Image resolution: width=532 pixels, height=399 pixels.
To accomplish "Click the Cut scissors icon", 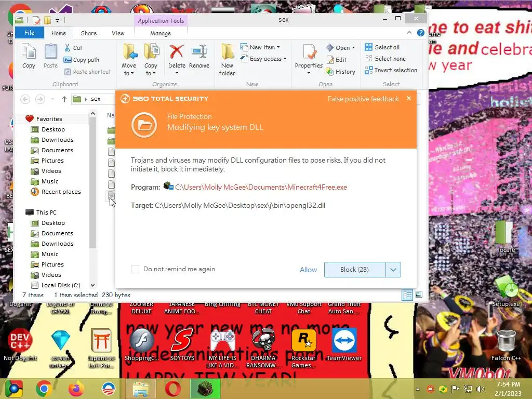I will coord(67,48).
